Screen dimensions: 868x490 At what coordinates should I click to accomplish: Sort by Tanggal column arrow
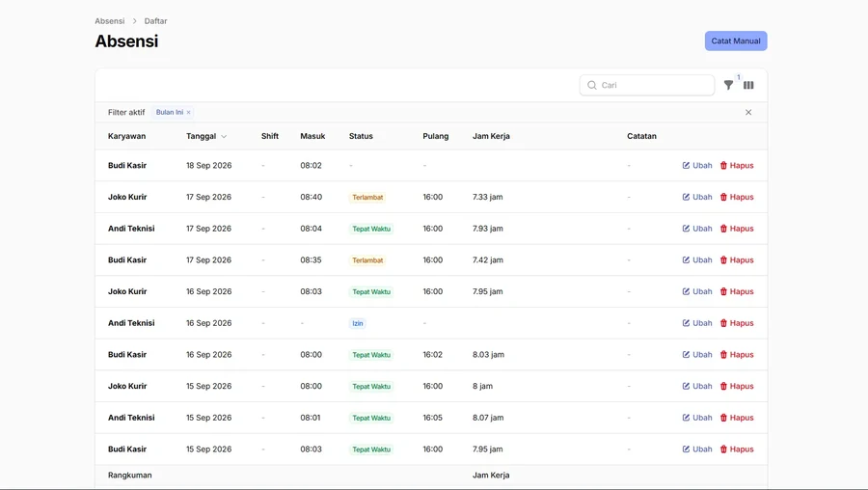(x=224, y=137)
